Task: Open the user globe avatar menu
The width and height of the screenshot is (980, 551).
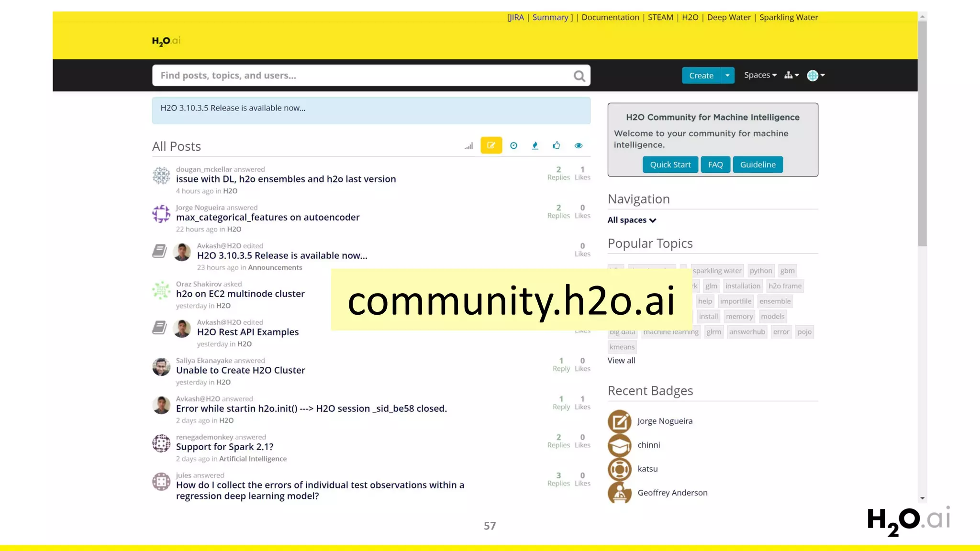Action: coord(816,76)
